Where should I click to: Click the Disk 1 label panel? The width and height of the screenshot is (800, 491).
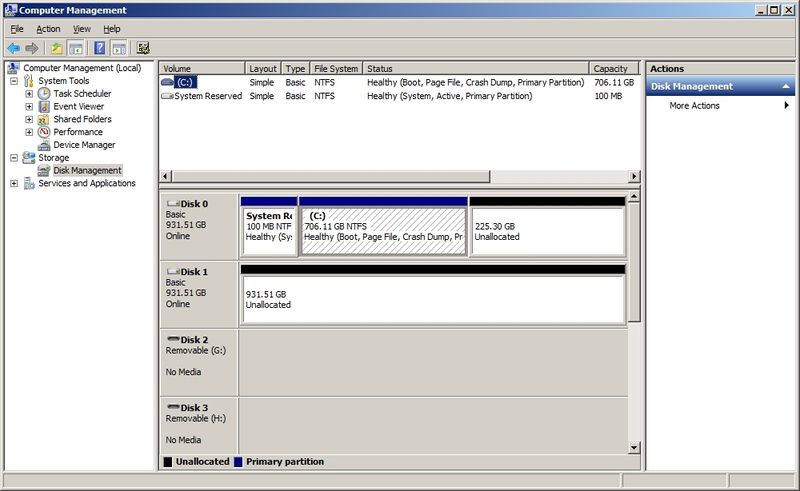coord(199,294)
